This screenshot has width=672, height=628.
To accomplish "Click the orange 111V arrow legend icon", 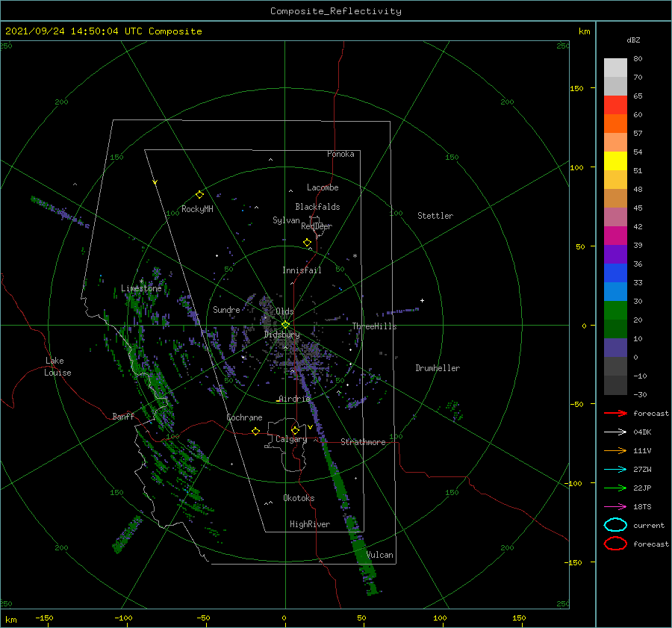I will click(615, 450).
